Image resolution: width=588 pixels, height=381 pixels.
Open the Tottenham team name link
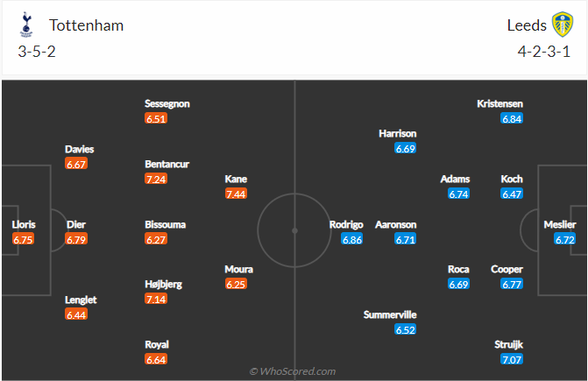86,25
